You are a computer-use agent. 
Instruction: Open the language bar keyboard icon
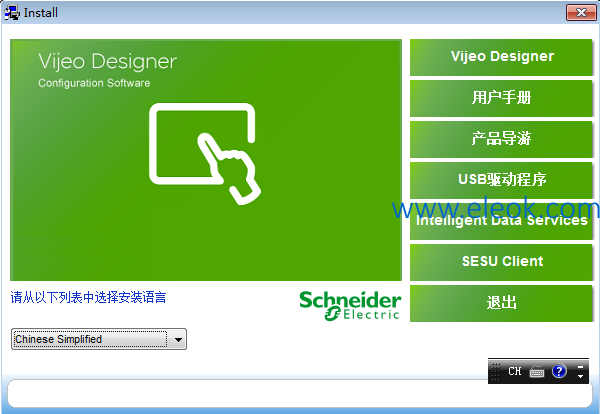coord(537,371)
